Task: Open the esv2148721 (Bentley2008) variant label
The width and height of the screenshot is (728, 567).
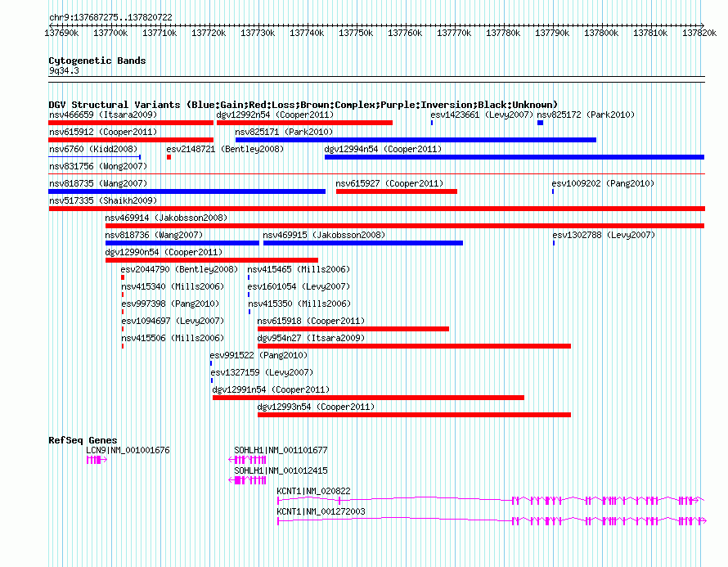Action: [x=225, y=149]
